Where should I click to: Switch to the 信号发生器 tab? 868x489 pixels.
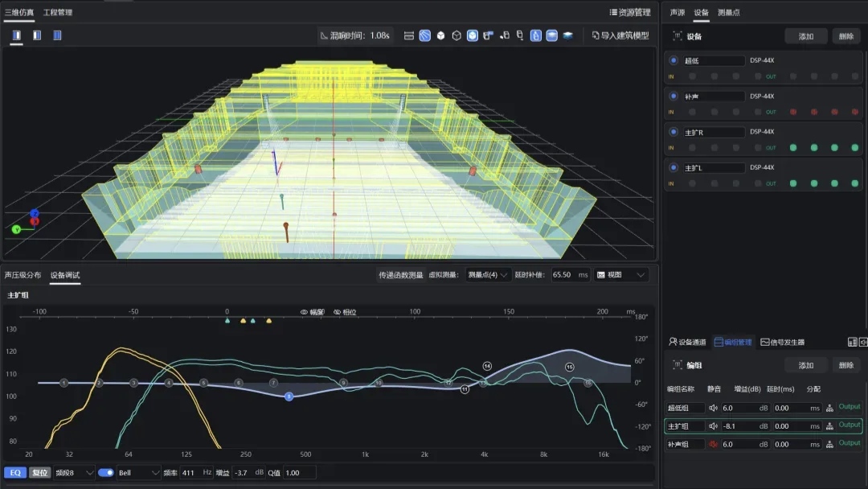click(782, 342)
